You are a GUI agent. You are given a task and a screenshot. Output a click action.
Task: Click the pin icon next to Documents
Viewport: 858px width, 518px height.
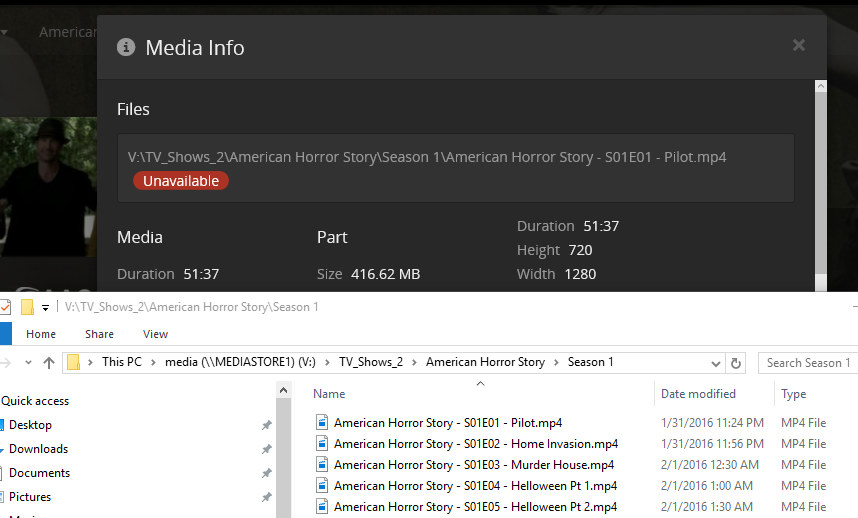(266, 473)
